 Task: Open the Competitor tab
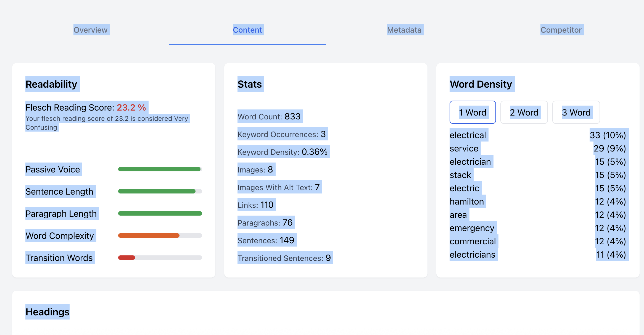(561, 30)
